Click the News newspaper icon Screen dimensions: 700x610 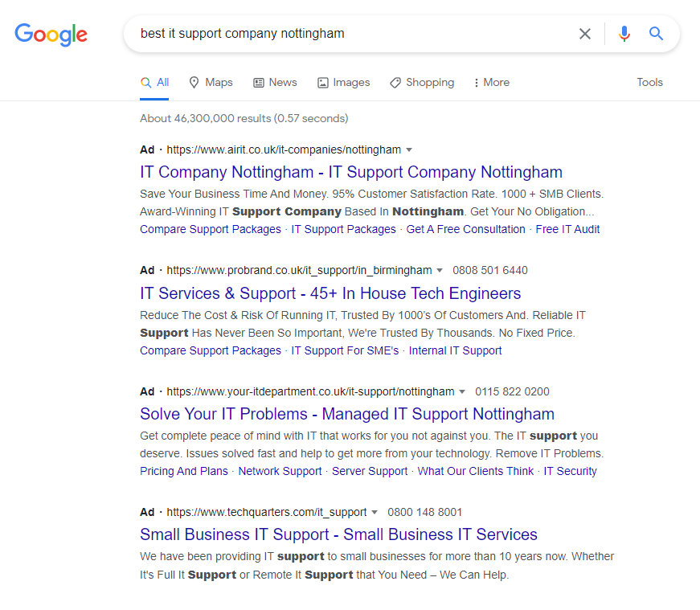pos(258,82)
